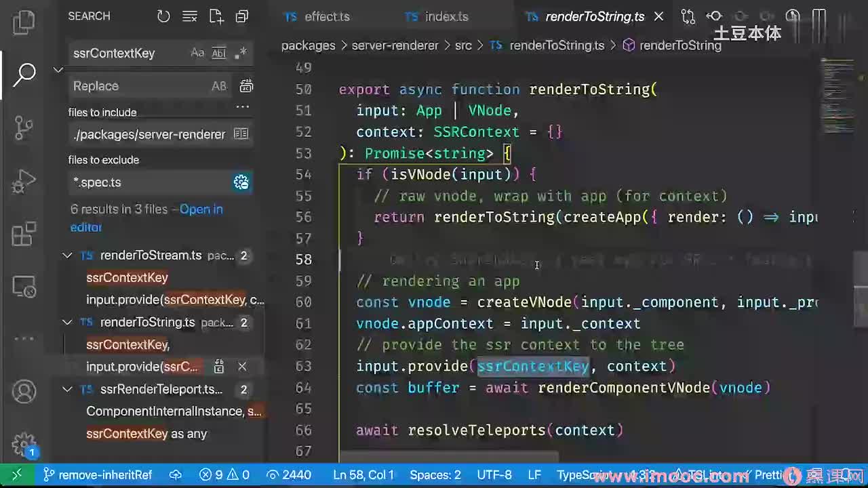868x488 pixels.
Task: Open file timeline clock icon in editor toolbar
Action: (793, 16)
